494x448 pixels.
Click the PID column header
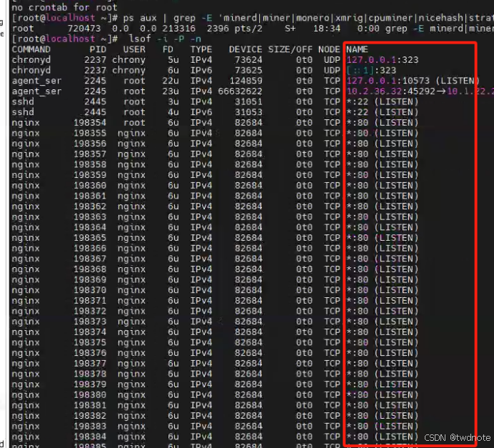coord(98,49)
